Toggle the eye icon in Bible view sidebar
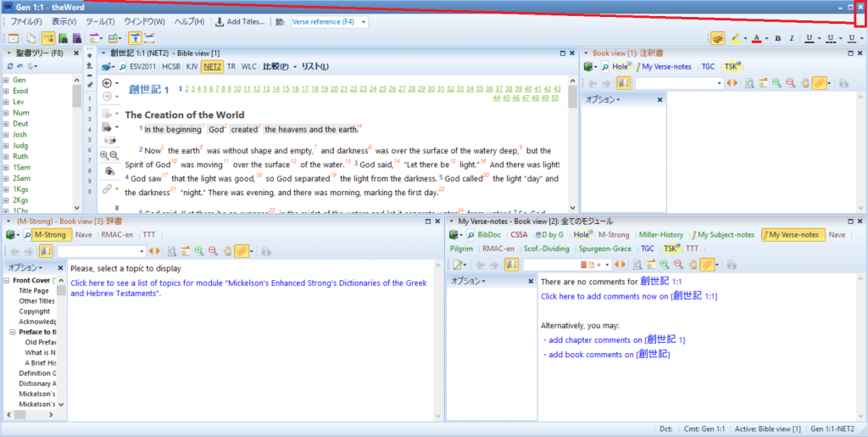This screenshot has height=437, width=868. coord(109,171)
